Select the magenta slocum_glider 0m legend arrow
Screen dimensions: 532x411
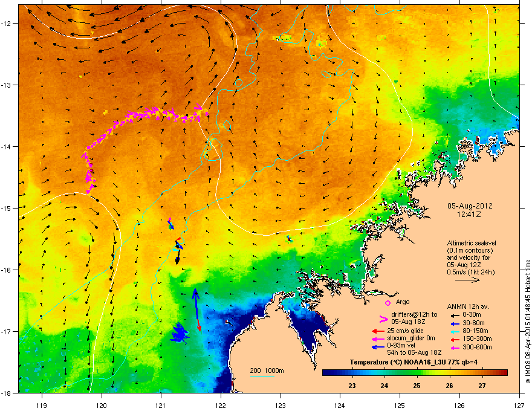point(378,338)
